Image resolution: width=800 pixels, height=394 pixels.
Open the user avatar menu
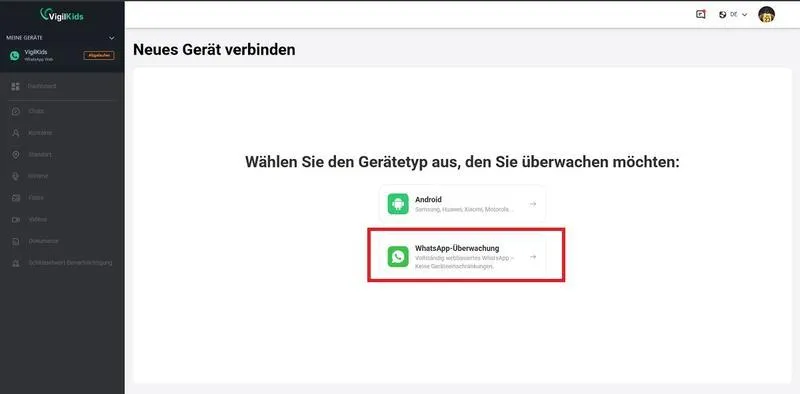(766, 14)
